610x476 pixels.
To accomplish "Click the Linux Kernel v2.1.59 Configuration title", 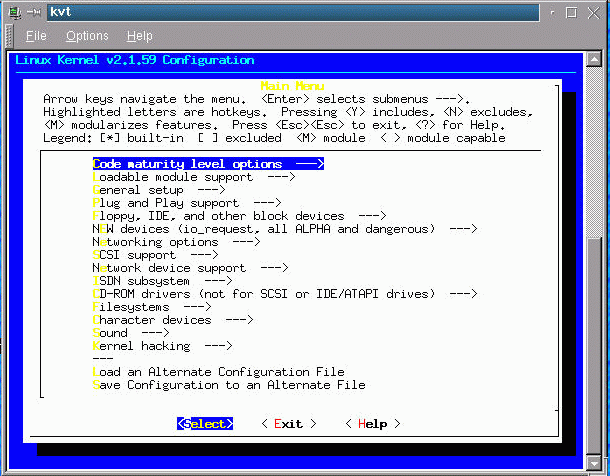I will 135,60.
